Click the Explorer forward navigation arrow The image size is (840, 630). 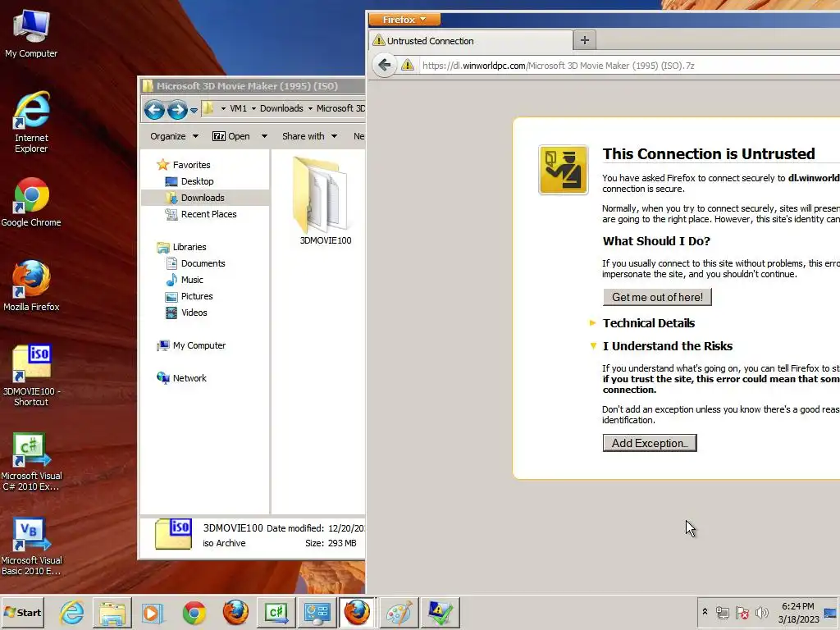coord(177,110)
